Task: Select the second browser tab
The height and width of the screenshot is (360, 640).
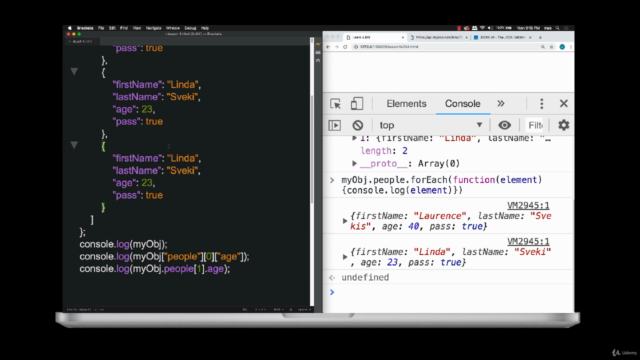Action: pyautogui.click(x=439, y=38)
